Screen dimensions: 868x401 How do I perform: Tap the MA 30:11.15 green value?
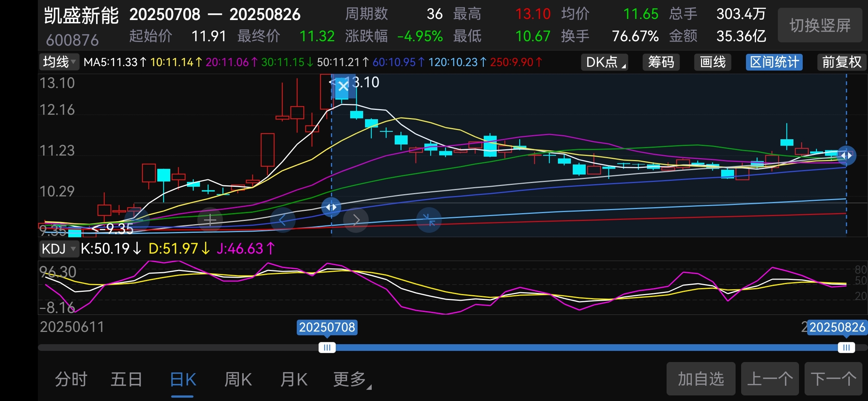point(287,62)
